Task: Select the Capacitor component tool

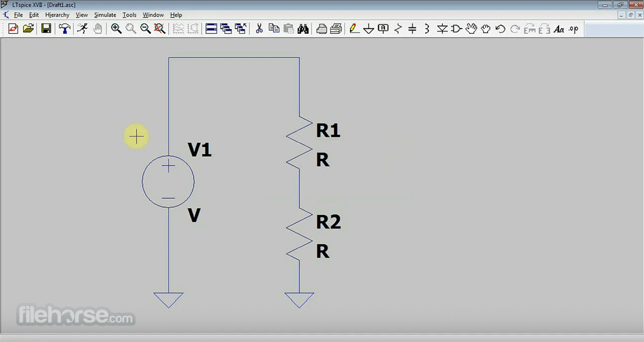Action: [x=412, y=28]
